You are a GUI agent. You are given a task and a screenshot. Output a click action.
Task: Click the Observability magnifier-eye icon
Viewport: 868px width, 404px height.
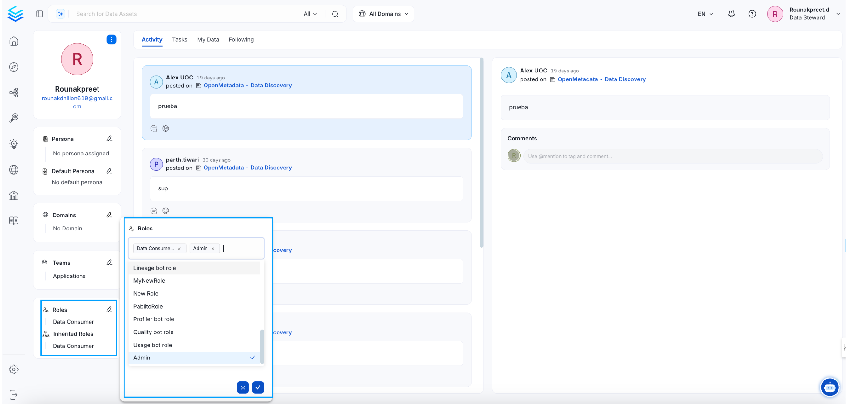(x=14, y=118)
